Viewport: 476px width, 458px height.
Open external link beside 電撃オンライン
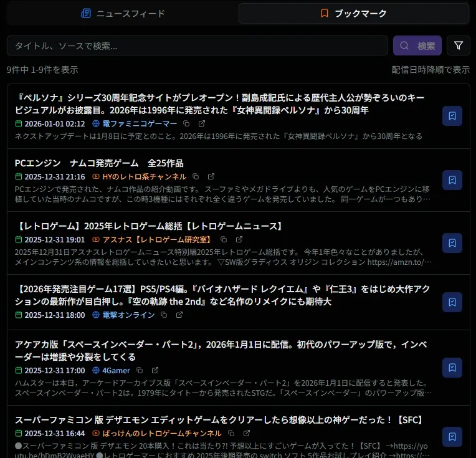179,315
